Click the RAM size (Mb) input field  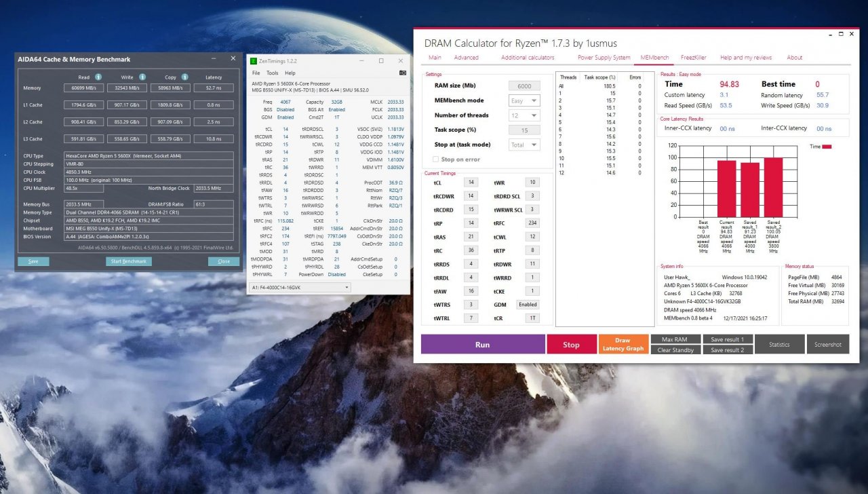(x=524, y=86)
